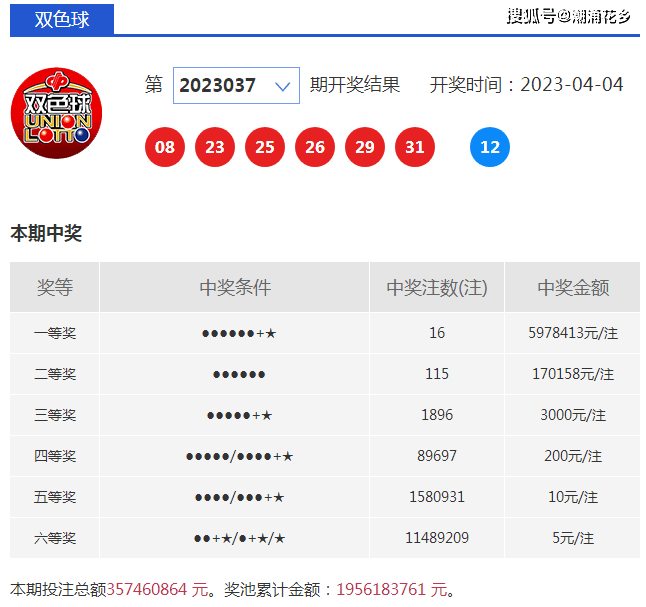646x607 pixels.
Task: Click the 中奖条件 column header
Action: click(x=235, y=287)
